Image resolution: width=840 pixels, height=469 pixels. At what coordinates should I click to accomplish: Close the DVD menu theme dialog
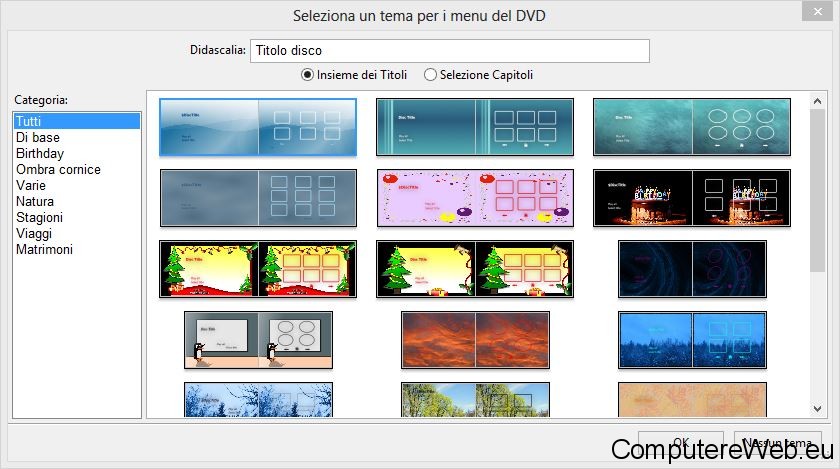coord(817,11)
